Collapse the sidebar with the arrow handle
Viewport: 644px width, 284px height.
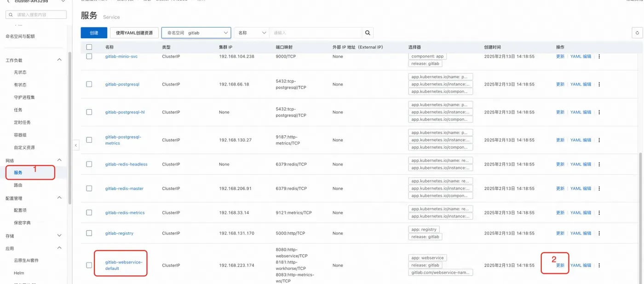(x=76, y=145)
